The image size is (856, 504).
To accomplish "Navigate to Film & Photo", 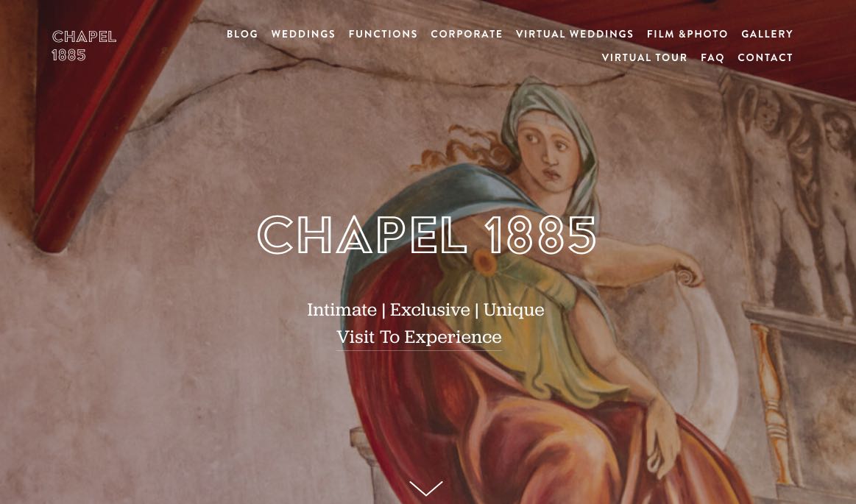I will (687, 34).
